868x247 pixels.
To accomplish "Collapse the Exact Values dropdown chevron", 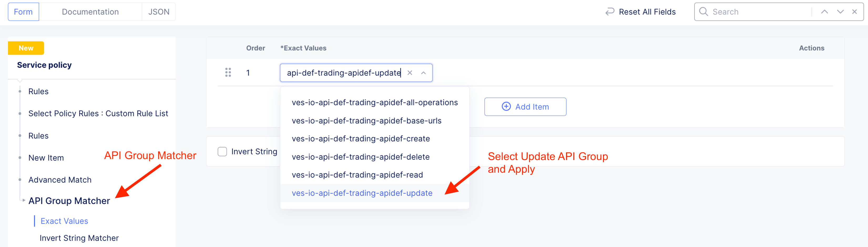I will 423,73.
